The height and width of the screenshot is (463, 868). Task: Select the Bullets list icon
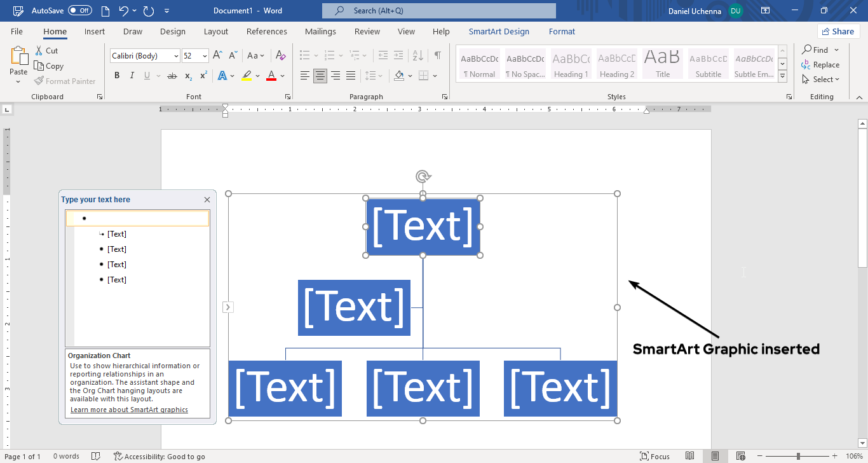(305, 56)
